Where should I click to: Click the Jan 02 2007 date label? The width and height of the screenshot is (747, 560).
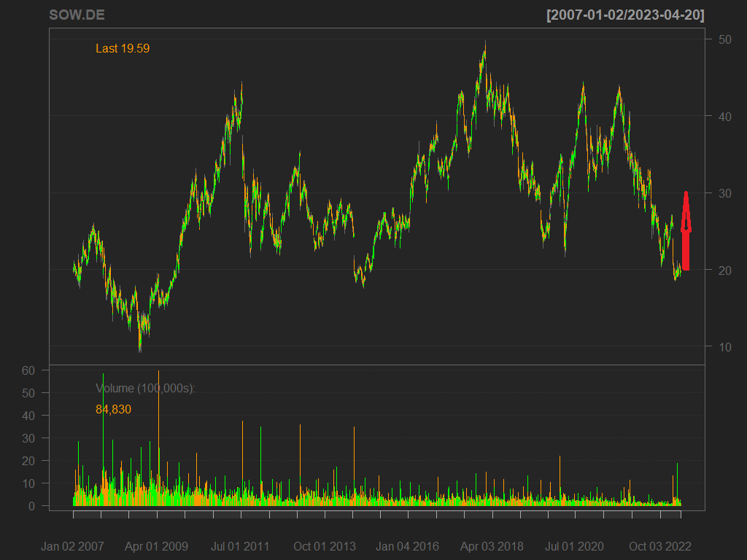[x=72, y=546]
